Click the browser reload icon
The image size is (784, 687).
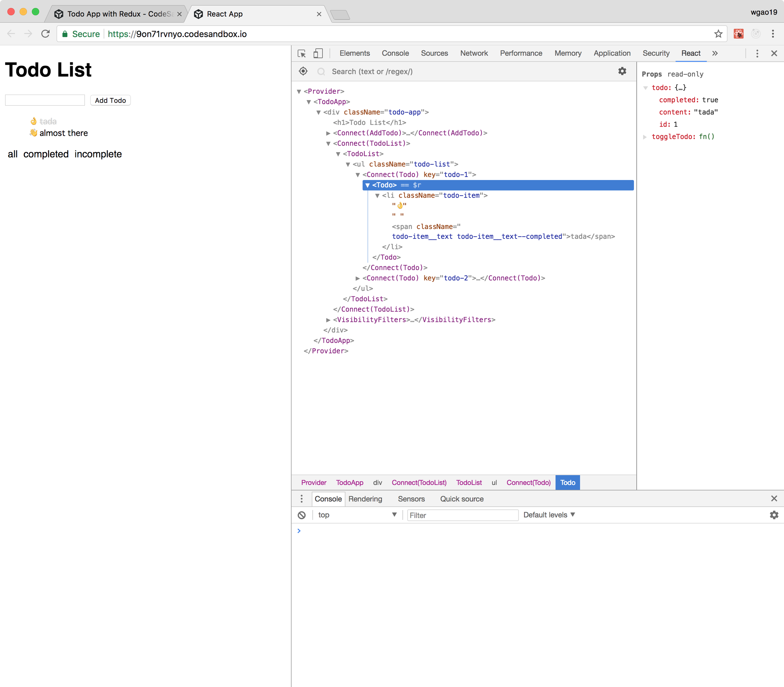tap(46, 34)
